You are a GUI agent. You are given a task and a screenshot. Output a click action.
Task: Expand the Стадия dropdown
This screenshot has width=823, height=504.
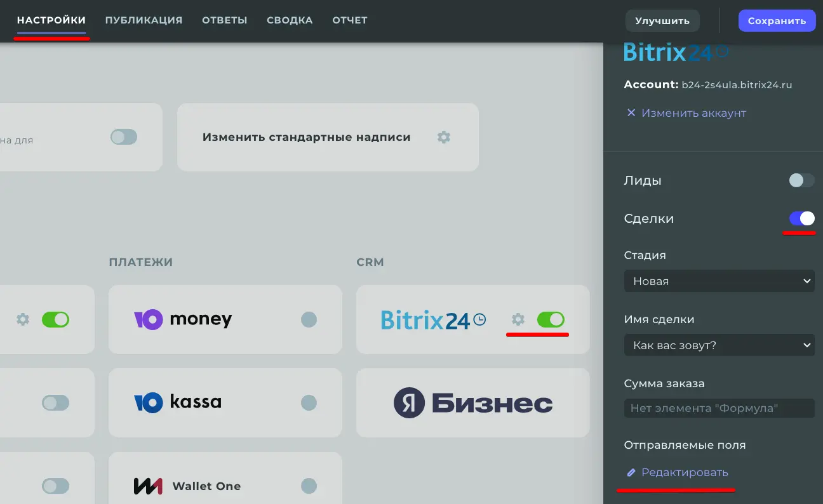click(x=719, y=281)
